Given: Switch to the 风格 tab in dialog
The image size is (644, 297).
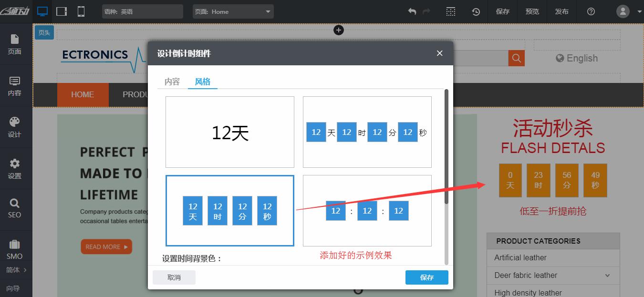Looking at the screenshot, I should tap(202, 82).
